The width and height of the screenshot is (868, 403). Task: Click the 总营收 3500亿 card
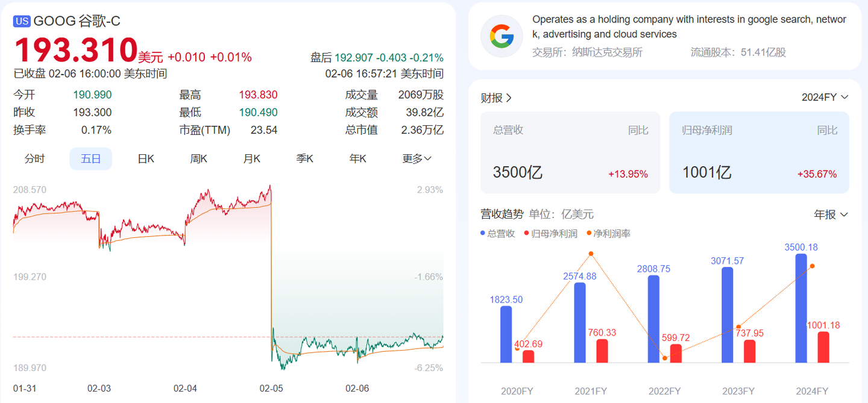(570, 153)
